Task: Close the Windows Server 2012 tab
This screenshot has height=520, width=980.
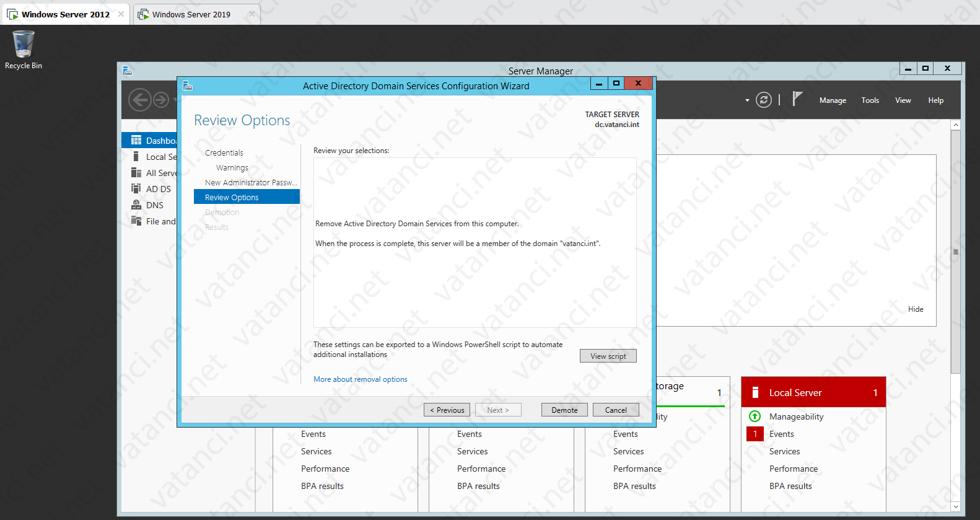Action: (121, 14)
